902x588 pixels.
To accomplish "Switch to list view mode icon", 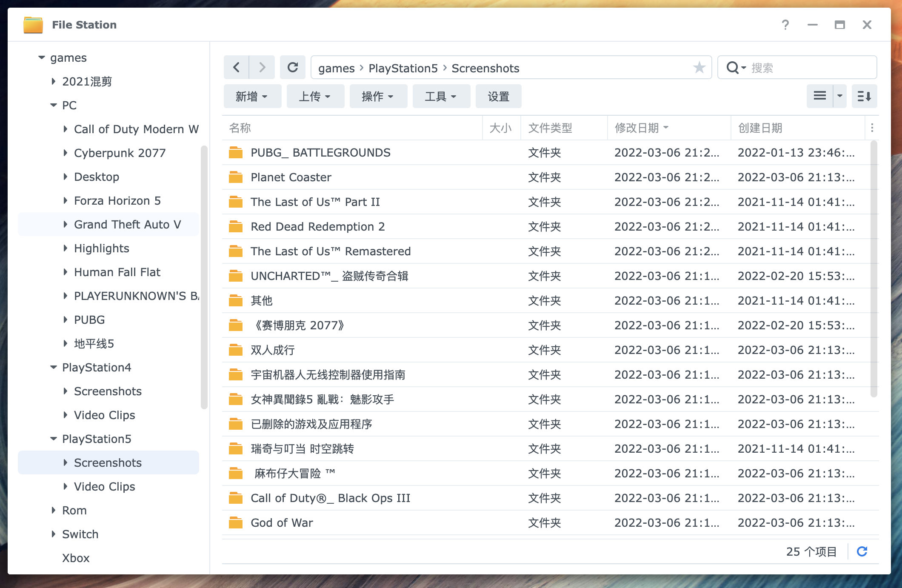I will point(820,96).
